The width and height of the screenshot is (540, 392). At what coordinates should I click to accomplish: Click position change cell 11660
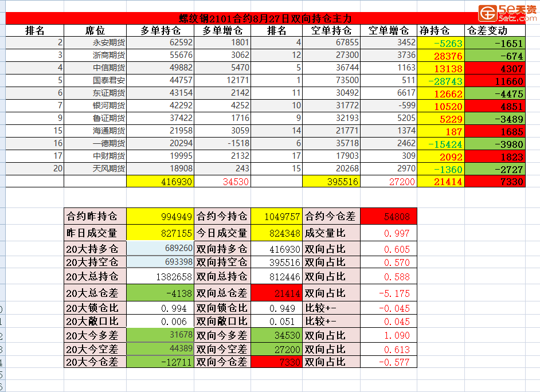(x=495, y=81)
